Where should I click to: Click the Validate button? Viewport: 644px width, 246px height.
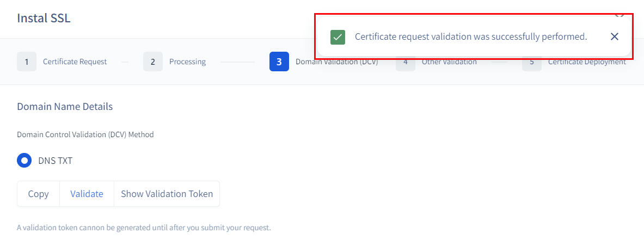[x=87, y=194]
